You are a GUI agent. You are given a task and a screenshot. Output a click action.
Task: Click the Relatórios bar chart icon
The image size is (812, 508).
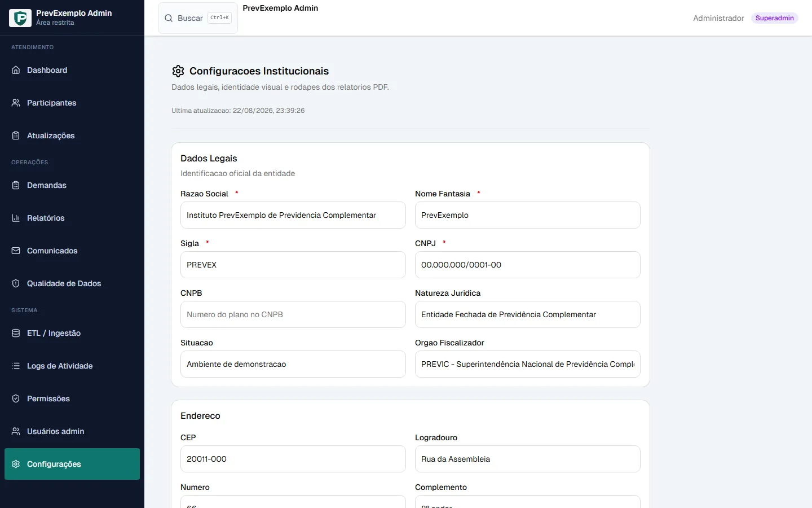(x=16, y=218)
